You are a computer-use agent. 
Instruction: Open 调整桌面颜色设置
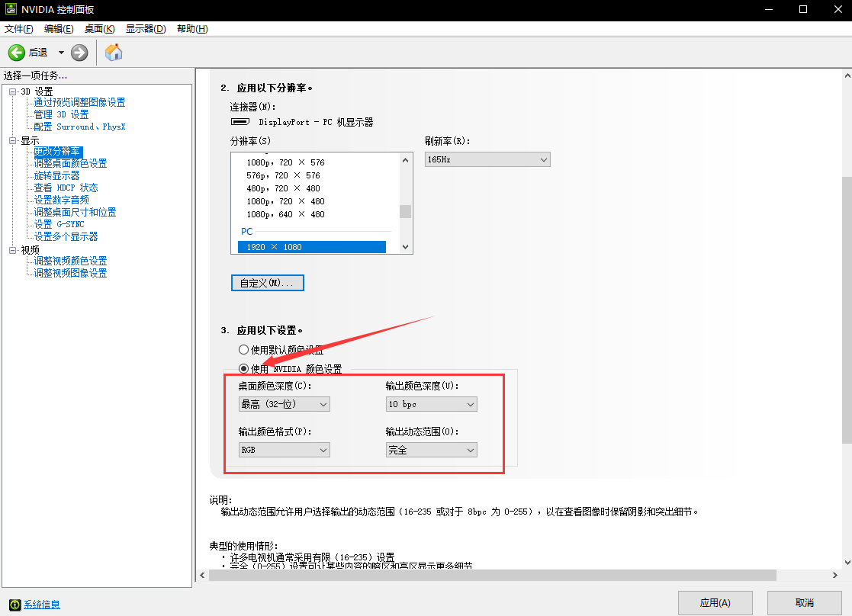(70, 163)
